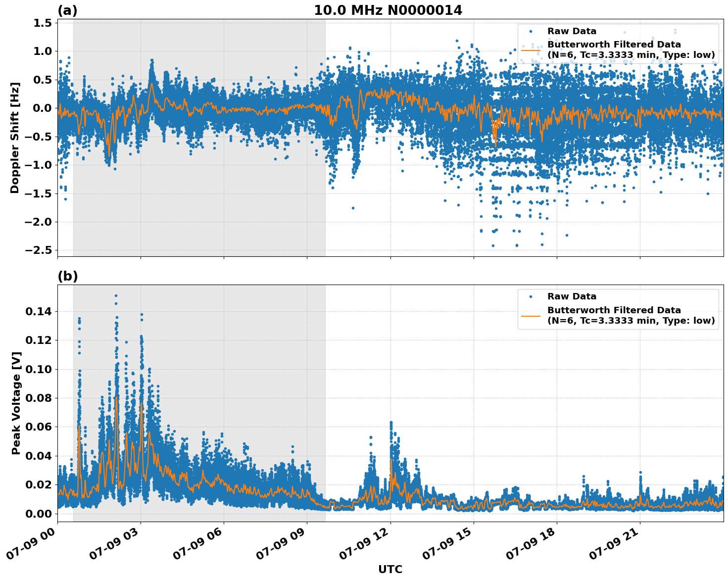Click the UTC axis title
728x580 pixels.
390,570
